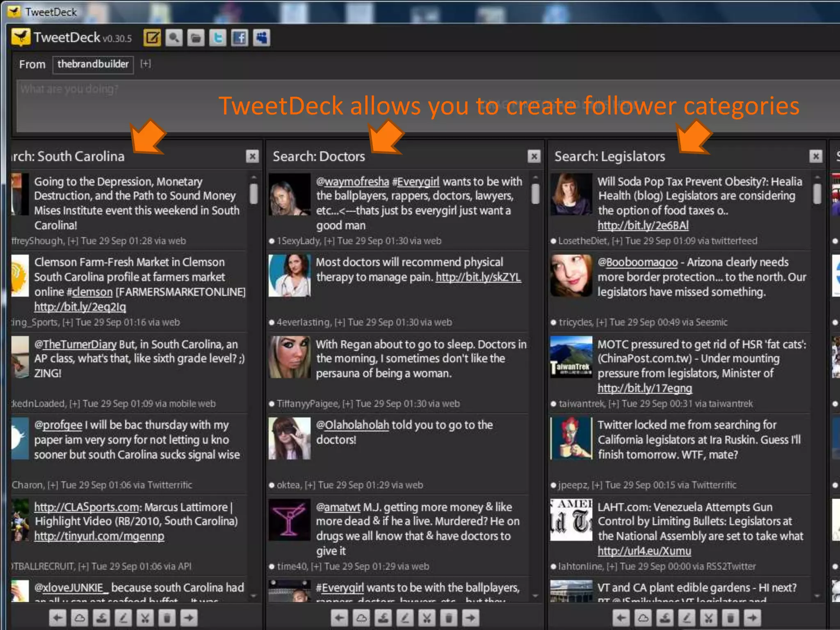Click scissors filter icon under Legislators column

pyautogui.click(x=708, y=617)
